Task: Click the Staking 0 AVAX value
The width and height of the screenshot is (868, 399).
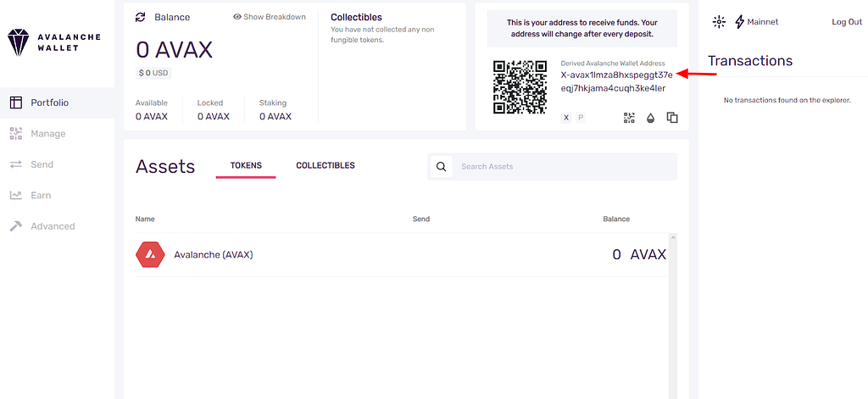Action: point(275,117)
